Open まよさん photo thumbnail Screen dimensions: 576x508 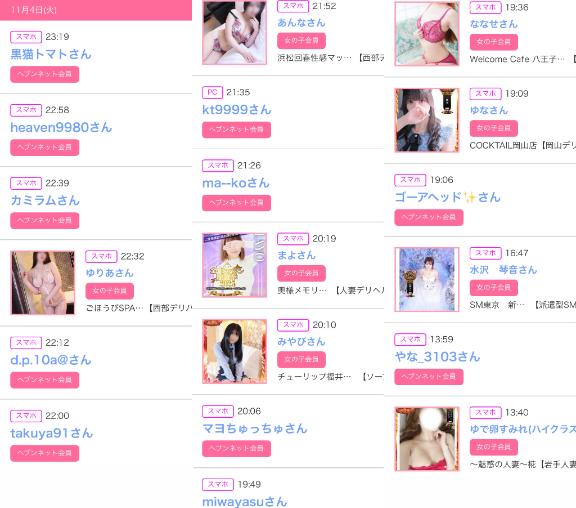click(x=234, y=265)
